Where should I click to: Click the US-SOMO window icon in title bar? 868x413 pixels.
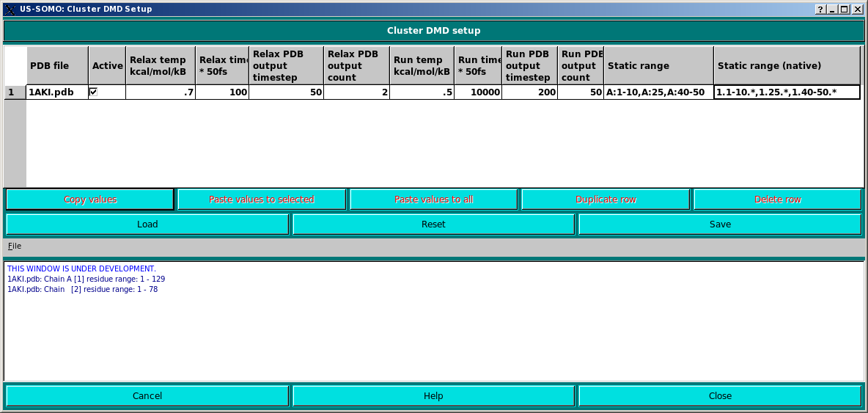tap(10, 9)
